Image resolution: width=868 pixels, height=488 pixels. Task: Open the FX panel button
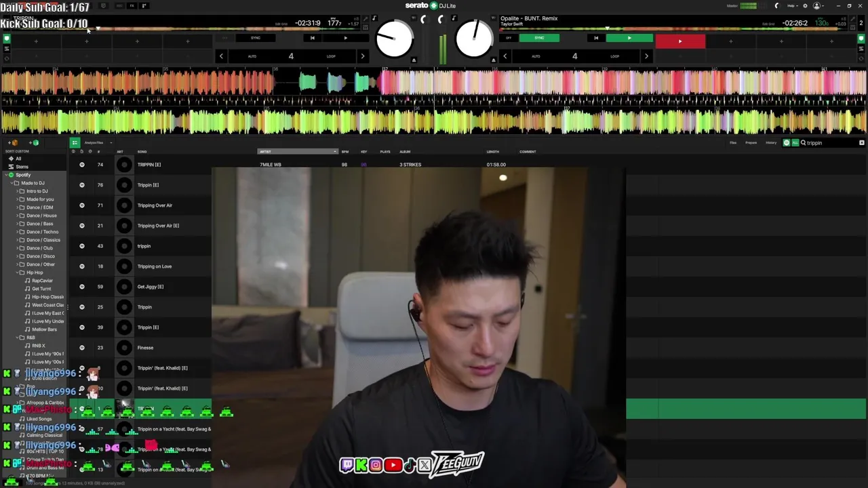pyautogui.click(x=132, y=5)
